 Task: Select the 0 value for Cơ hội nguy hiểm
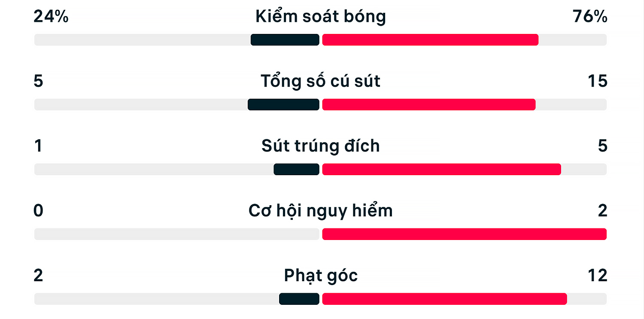point(38,211)
